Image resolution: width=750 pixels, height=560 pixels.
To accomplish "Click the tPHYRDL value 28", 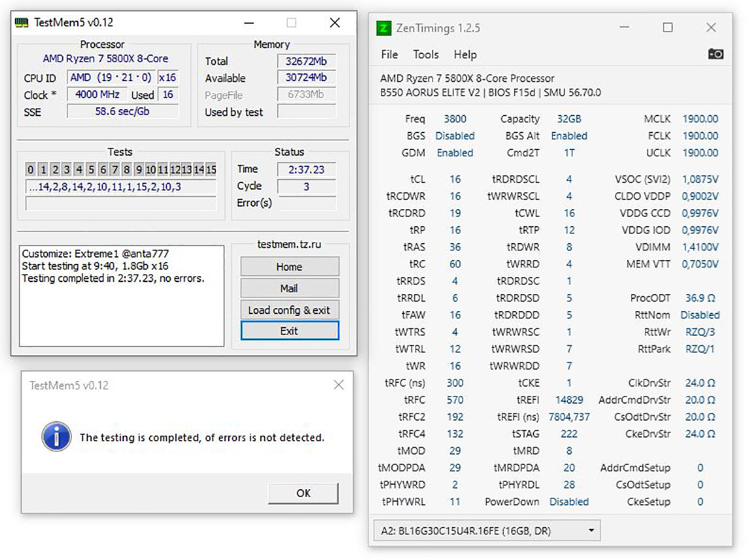I will [569, 485].
